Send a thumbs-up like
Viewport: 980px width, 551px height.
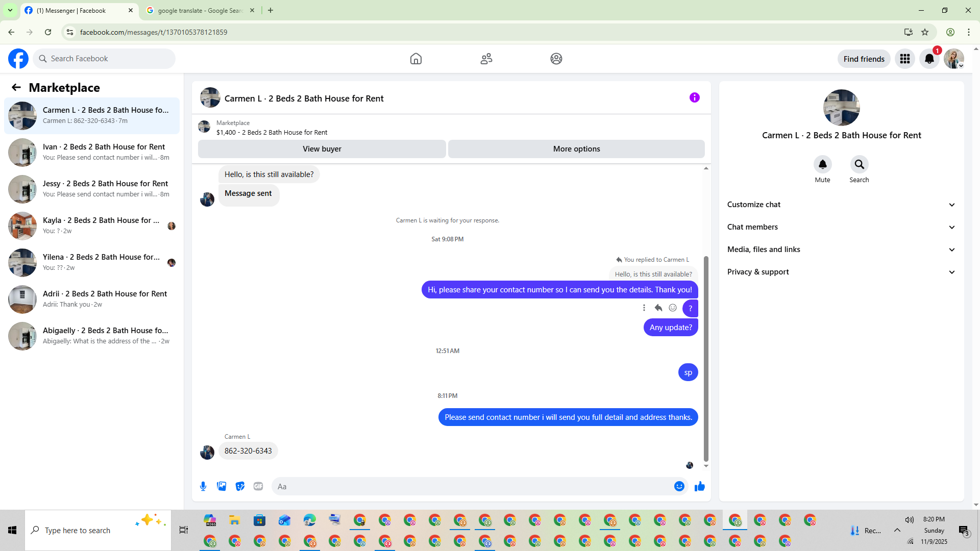(700, 486)
